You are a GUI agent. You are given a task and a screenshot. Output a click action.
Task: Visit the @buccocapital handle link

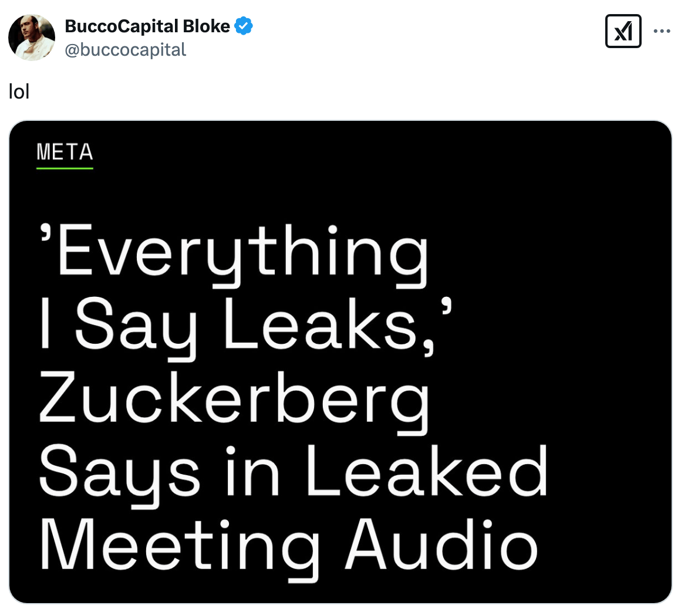point(125,50)
